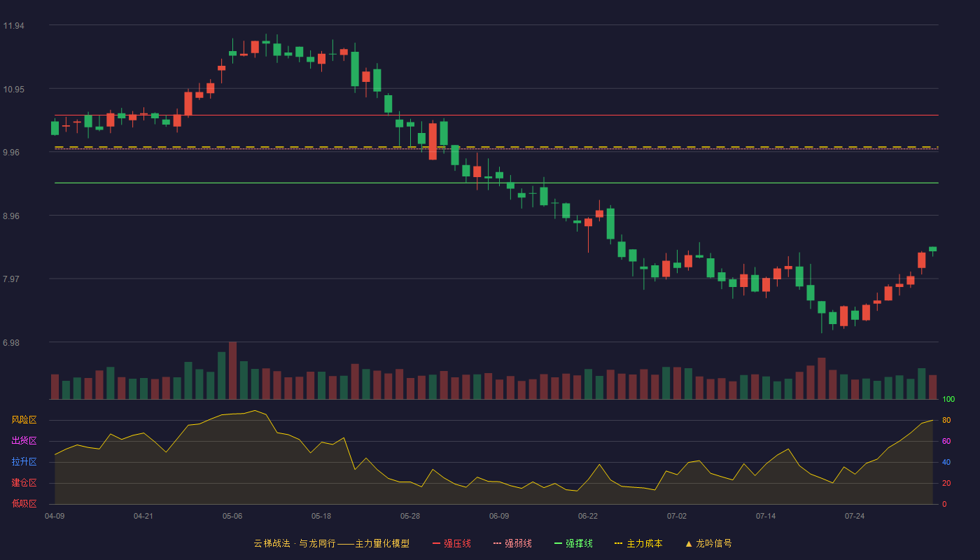This screenshot has height=560, width=980.
Task: Click the 06-09 date label
Action: point(499,516)
